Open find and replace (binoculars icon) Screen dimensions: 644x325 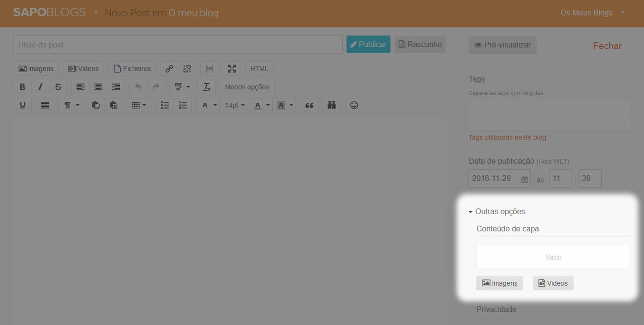coord(331,105)
